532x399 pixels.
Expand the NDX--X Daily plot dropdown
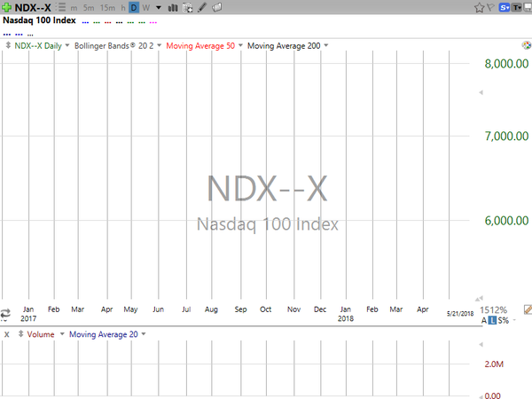tap(67, 45)
